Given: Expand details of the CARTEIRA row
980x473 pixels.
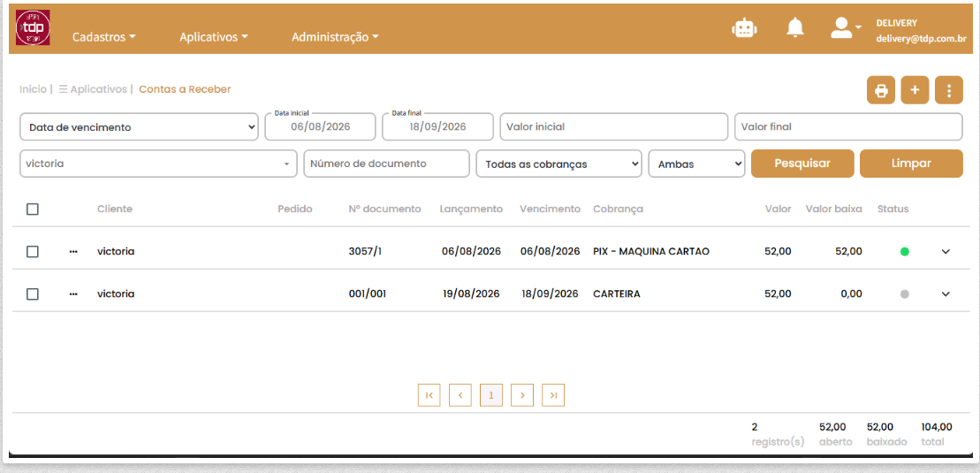Looking at the screenshot, I should click(946, 294).
